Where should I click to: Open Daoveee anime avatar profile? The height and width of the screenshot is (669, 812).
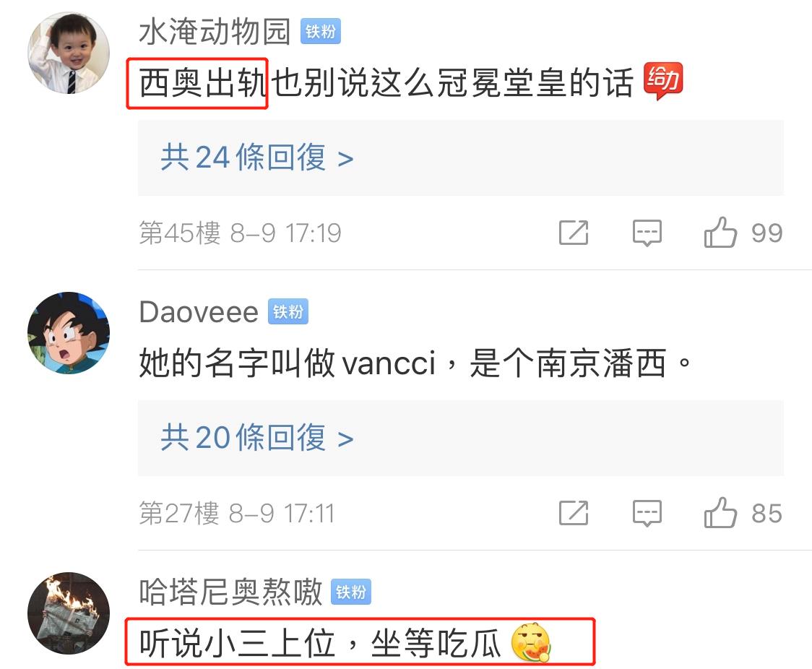pos(69,333)
